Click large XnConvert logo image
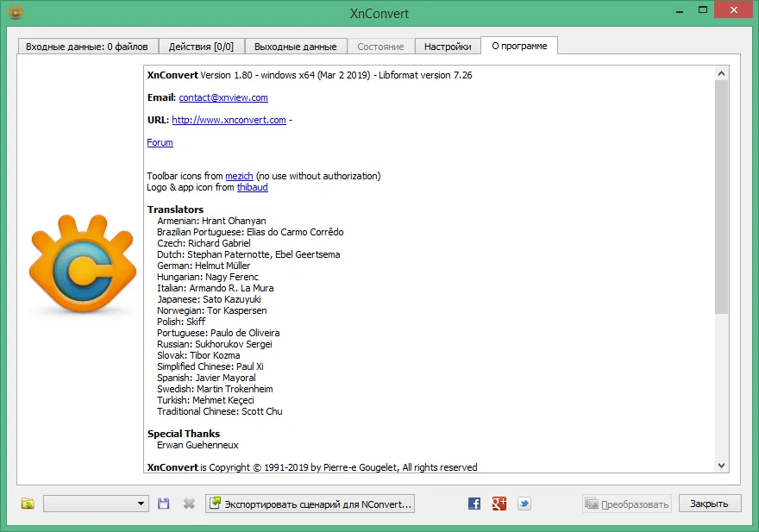 [82, 265]
